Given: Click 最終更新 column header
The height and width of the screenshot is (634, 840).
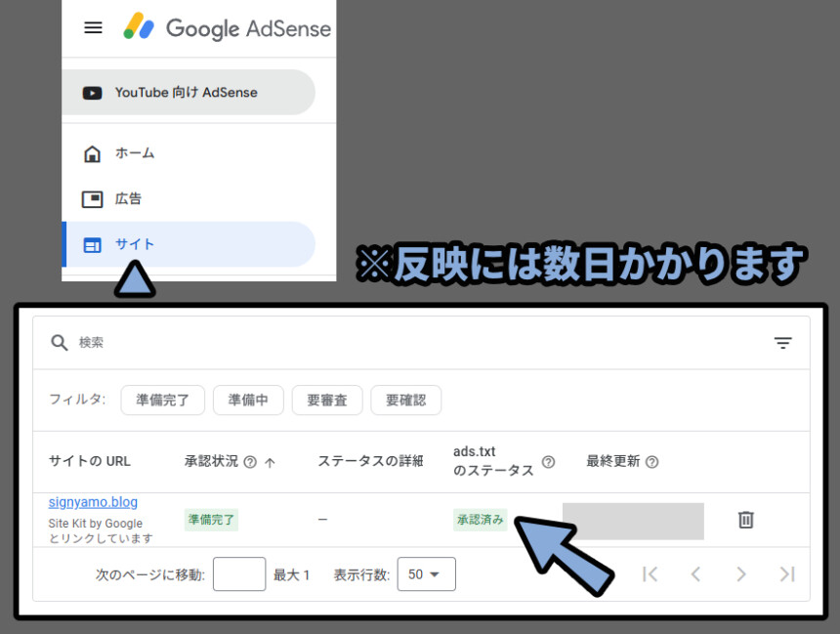Looking at the screenshot, I should click(x=612, y=461).
